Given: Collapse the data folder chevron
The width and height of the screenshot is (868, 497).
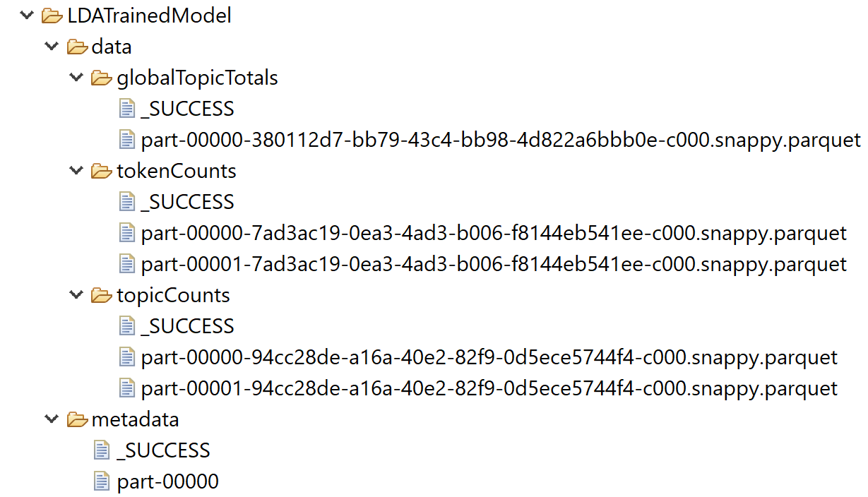Looking at the screenshot, I should click(52, 47).
